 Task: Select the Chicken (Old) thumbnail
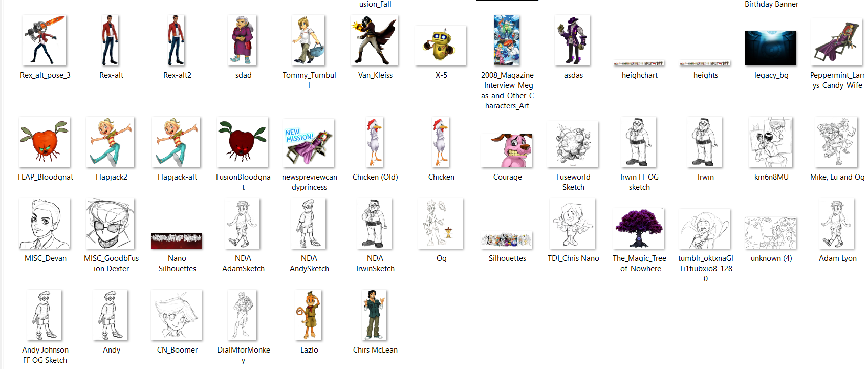coord(375,142)
